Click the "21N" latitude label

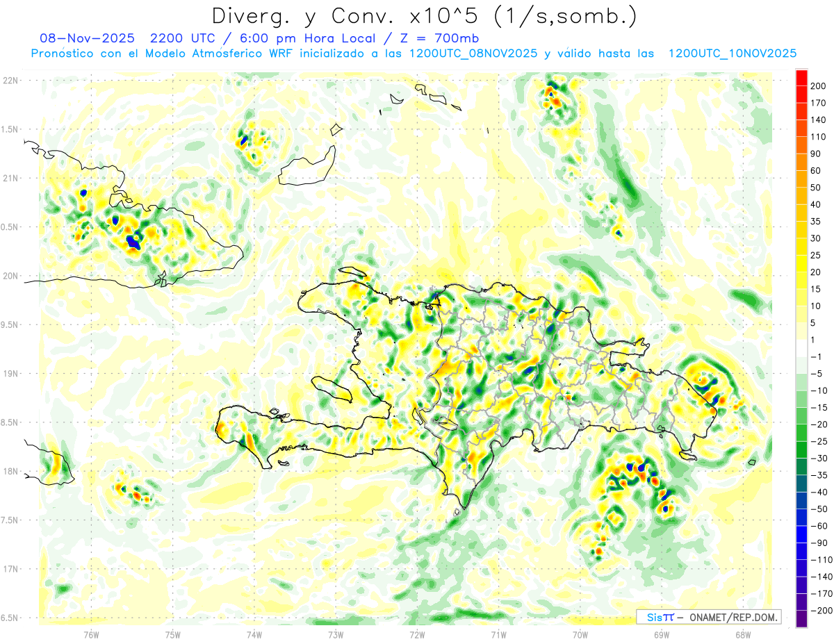(x=11, y=179)
